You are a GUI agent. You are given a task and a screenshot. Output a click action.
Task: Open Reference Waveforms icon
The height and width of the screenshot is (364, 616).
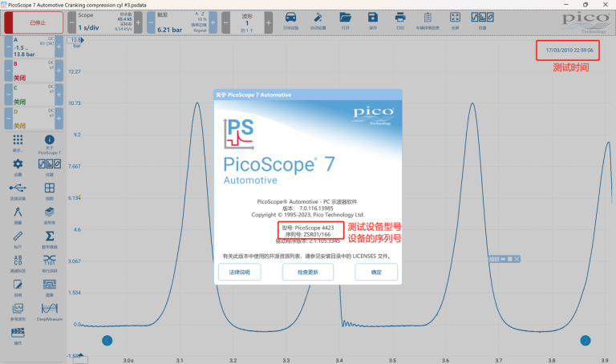(18, 311)
